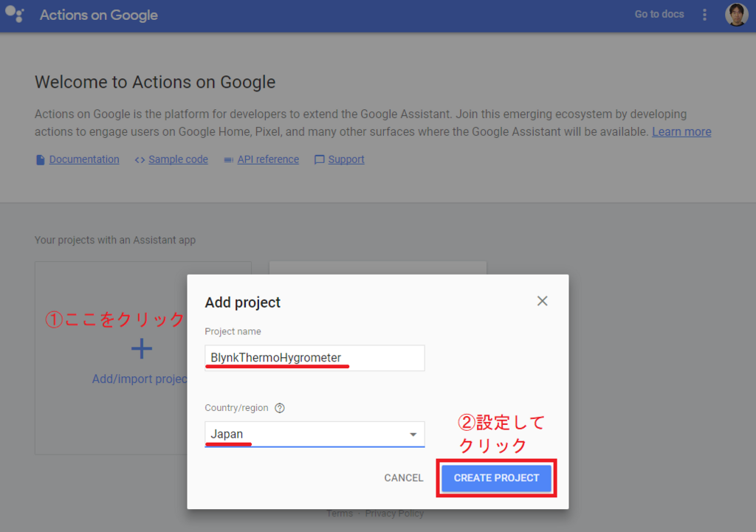Open the Terms footer link

340,514
